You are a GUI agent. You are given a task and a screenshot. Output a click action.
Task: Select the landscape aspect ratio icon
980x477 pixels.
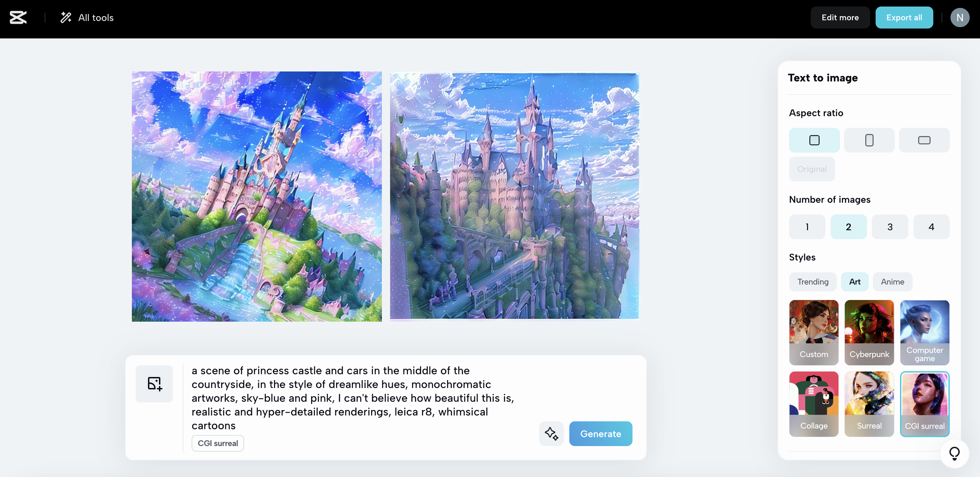(x=924, y=140)
